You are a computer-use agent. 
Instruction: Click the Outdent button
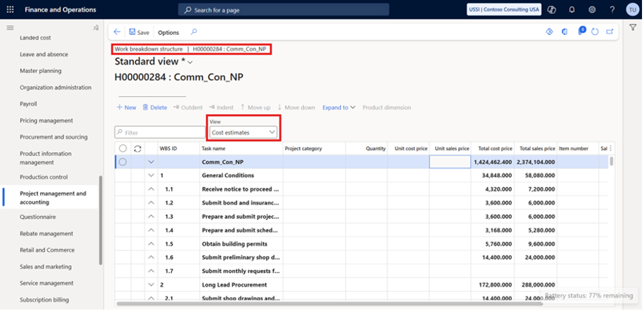[x=188, y=107]
